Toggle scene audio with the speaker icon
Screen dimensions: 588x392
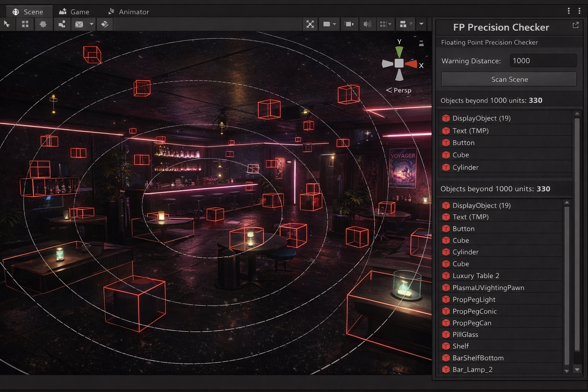point(367,24)
